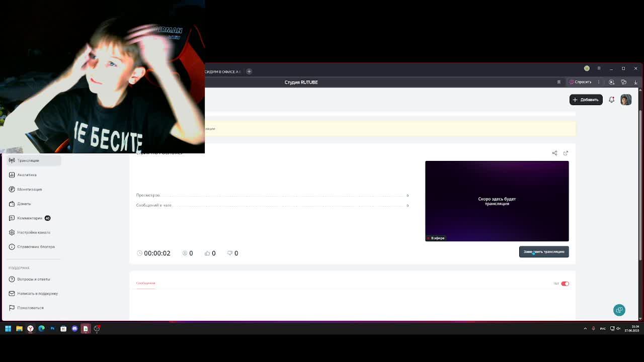Click the muted volume tray icon
644x362 pixels.
tap(618, 329)
